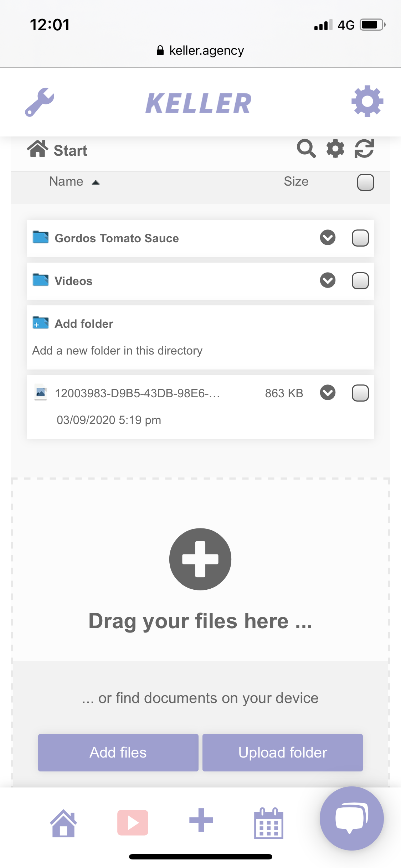Click 'Add a new folder in this directory' text
The image size is (401, 868).
pos(117,351)
